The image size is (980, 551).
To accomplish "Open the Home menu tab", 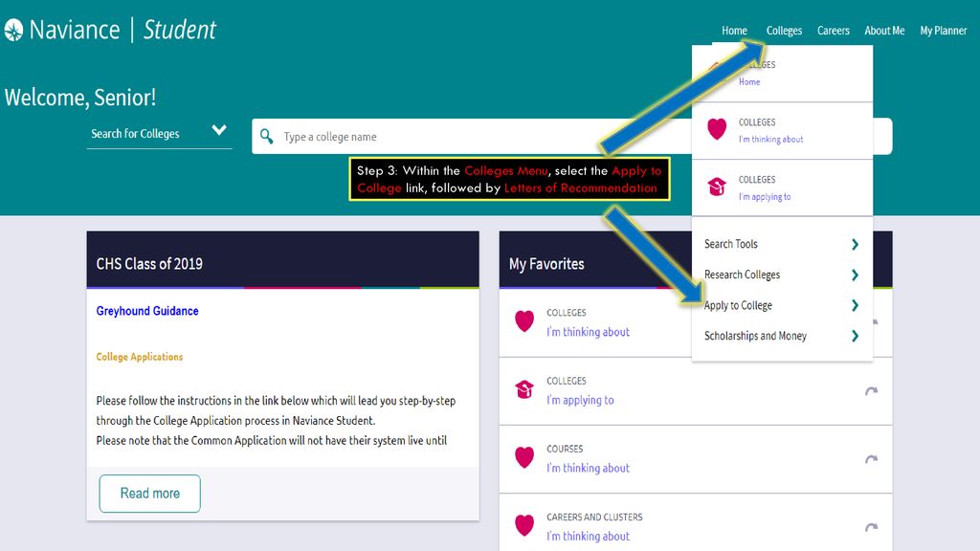I will [734, 31].
